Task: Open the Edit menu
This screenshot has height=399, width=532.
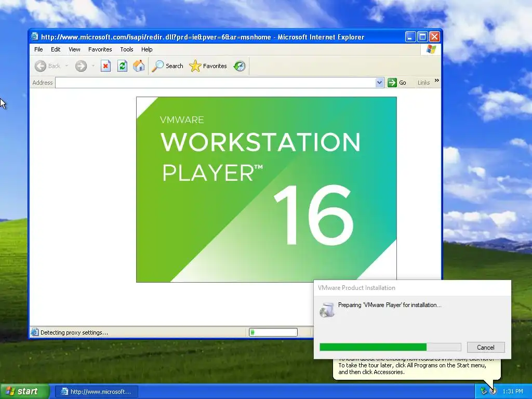Action: [x=56, y=49]
